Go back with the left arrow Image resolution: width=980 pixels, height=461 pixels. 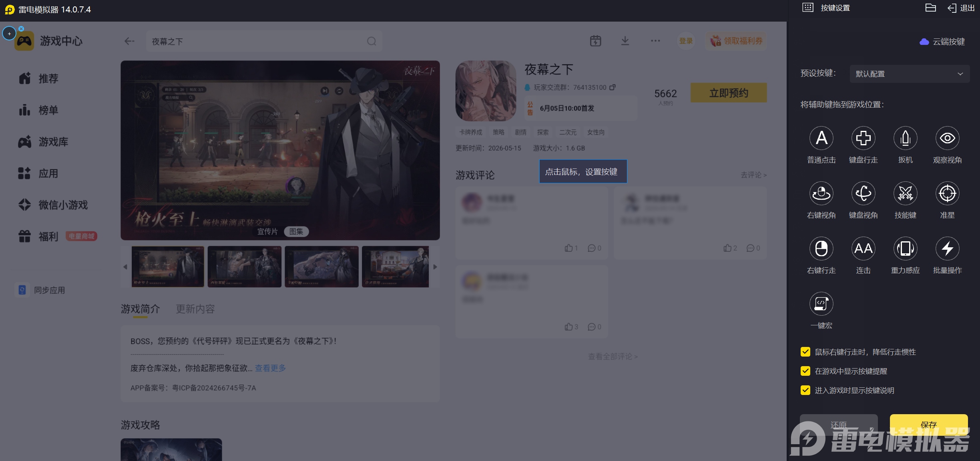(129, 41)
